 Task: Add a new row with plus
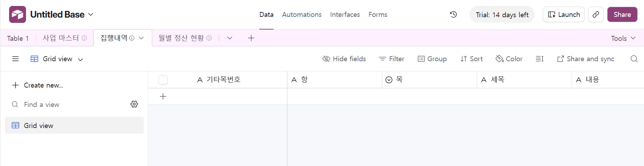[x=163, y=96]
